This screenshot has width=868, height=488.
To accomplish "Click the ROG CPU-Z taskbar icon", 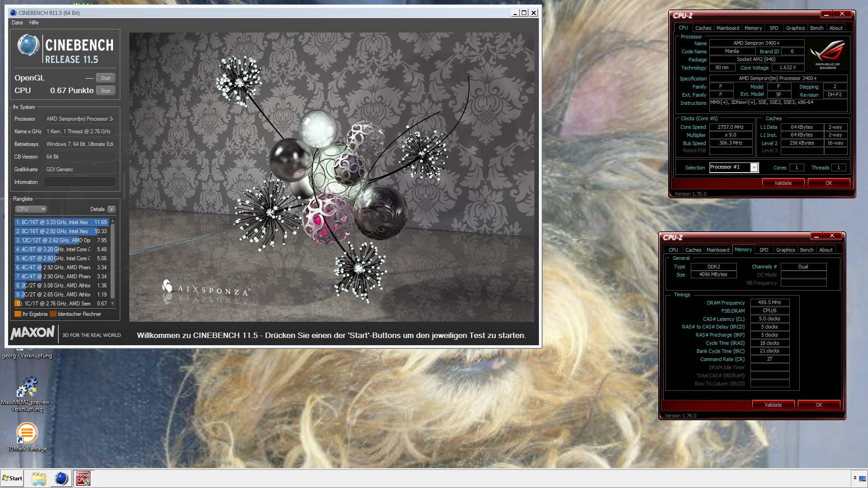I will (83, 479).
